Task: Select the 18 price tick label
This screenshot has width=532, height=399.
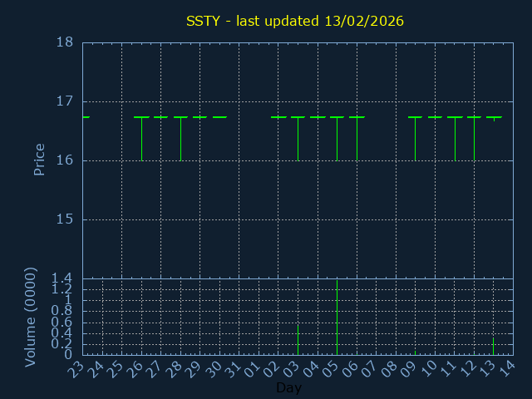Action: 65,42
